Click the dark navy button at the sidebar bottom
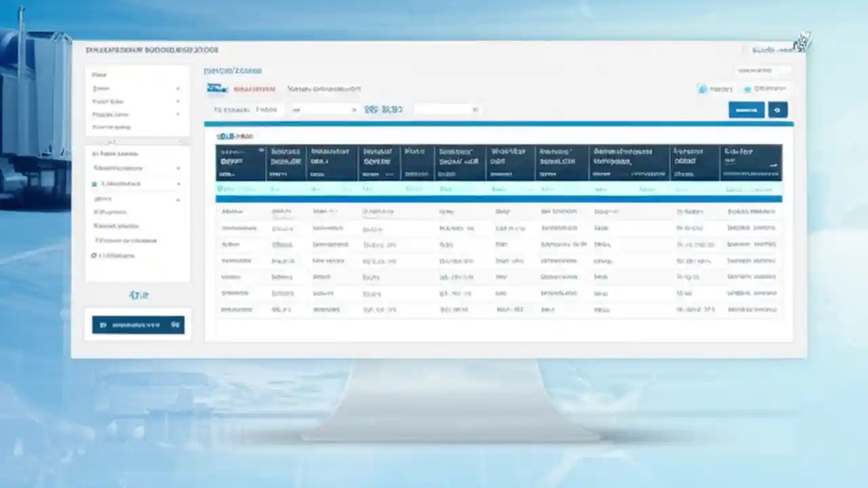868x488 pixels. 138,325
